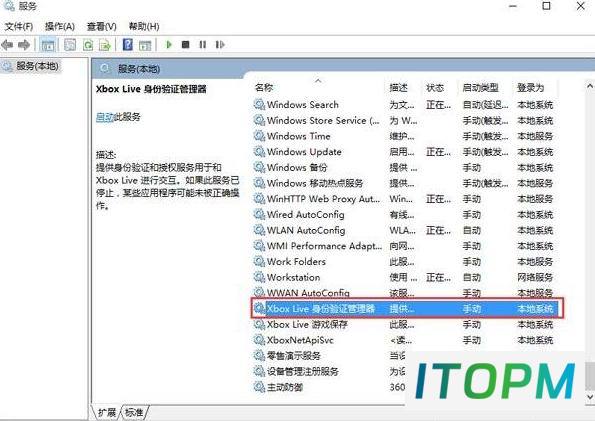Screen dimensions: 595x421
Task: Click the Back arrow toolbar icon
Action: coord(7,45)
